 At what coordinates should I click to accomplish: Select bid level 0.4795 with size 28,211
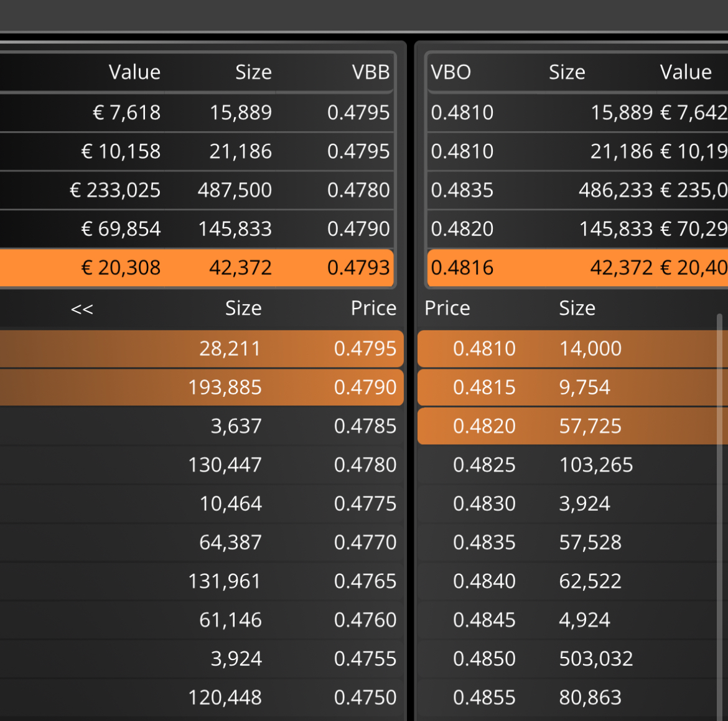coord(202,348)
